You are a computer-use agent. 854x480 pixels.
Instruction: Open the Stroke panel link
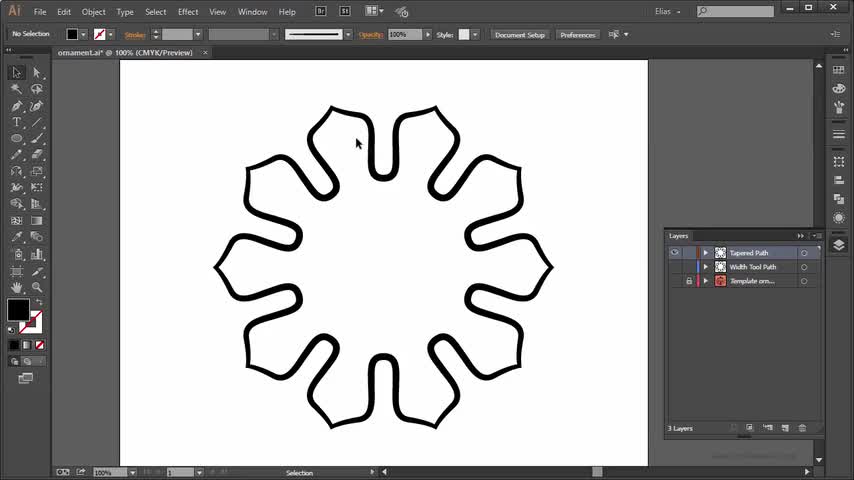pyautogui.click(x=135, y=35)
